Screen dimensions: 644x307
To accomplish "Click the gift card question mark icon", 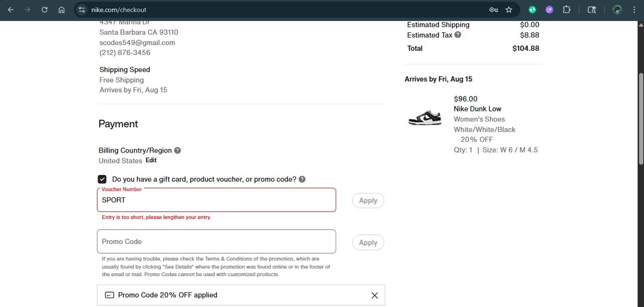I will tap(302, 179).
